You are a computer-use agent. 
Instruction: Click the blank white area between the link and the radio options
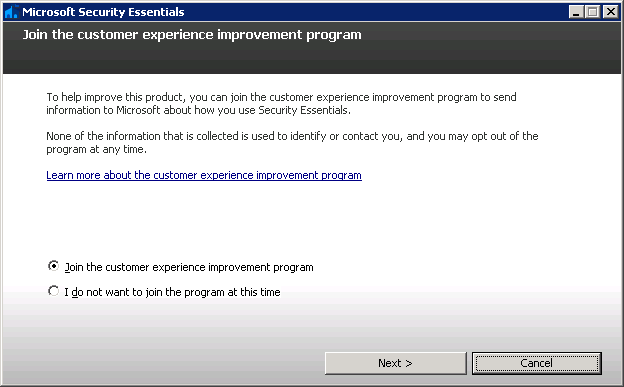[312, 220]
